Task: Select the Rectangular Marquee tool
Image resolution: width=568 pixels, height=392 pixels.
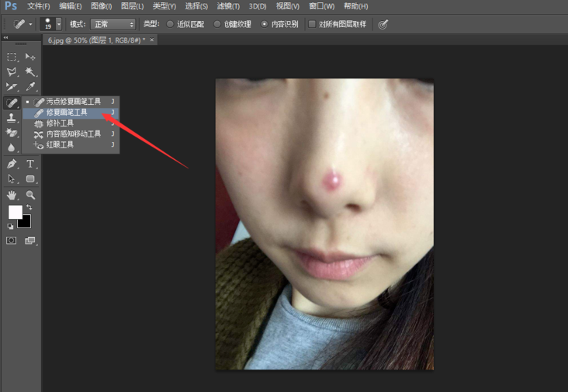Action: pos(12,57)
